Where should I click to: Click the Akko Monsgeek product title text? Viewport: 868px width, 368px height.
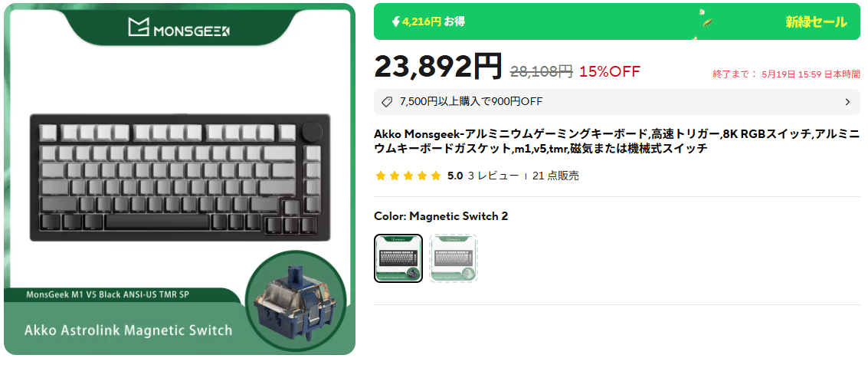point(617,141)
